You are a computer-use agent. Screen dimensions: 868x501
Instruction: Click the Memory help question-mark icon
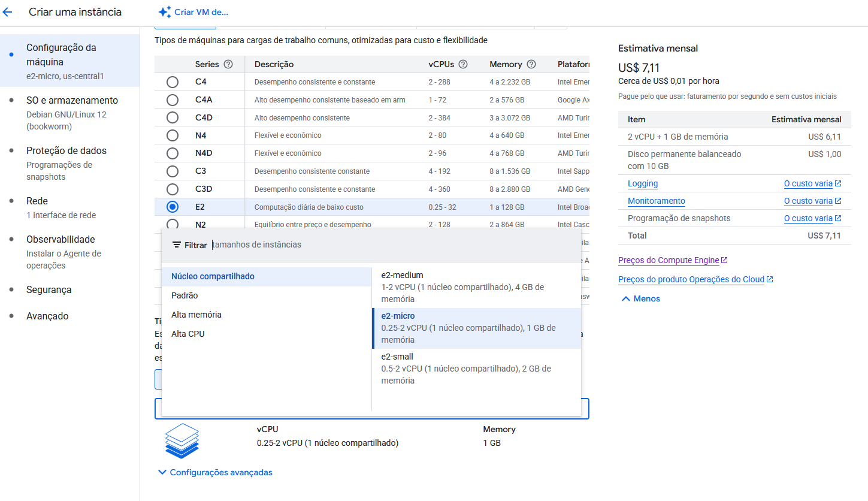531,64
